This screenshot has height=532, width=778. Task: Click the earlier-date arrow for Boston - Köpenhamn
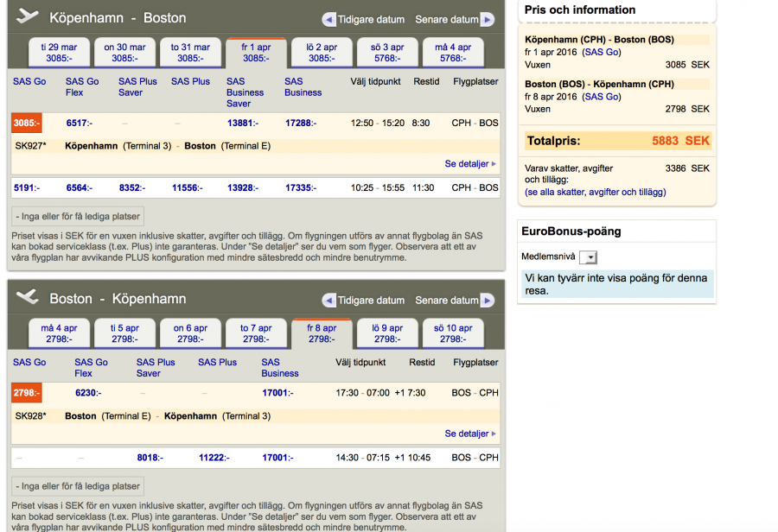pos(328,301)
